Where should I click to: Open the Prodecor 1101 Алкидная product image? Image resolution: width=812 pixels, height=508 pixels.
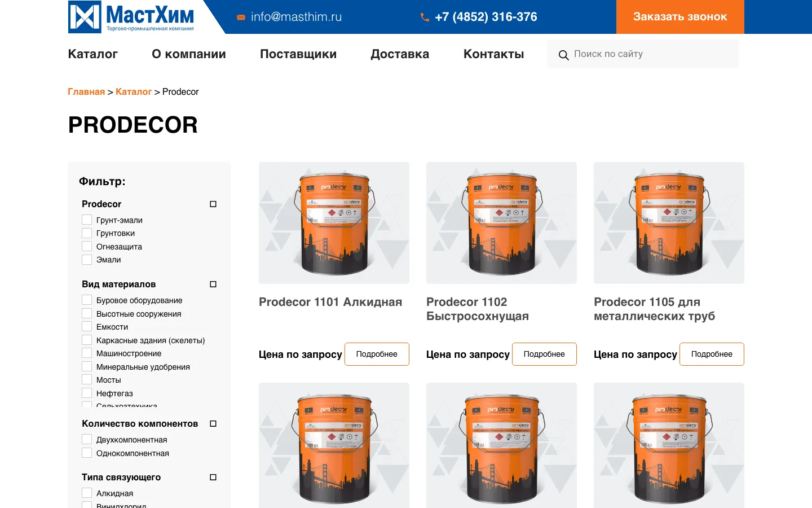pyautogui.click(x=334, y=223)
